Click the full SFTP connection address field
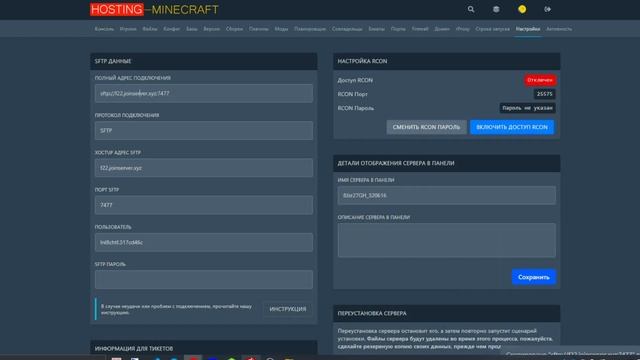 pos(204,93)
